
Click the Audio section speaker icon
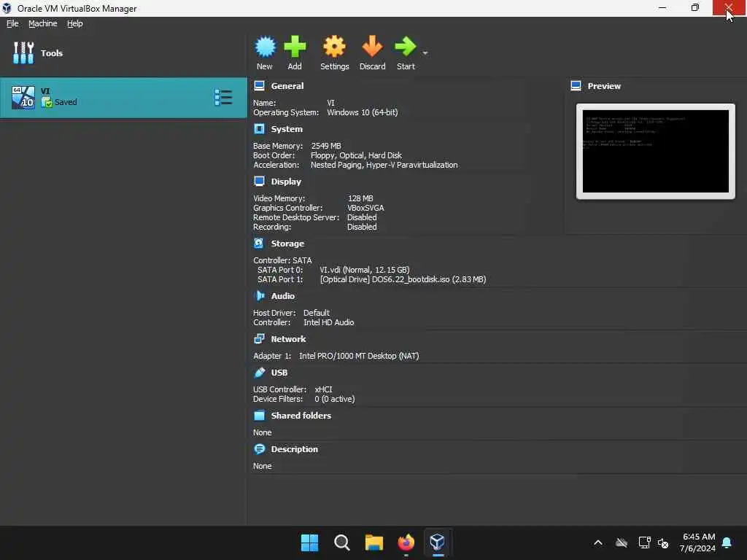click(259, 296)
